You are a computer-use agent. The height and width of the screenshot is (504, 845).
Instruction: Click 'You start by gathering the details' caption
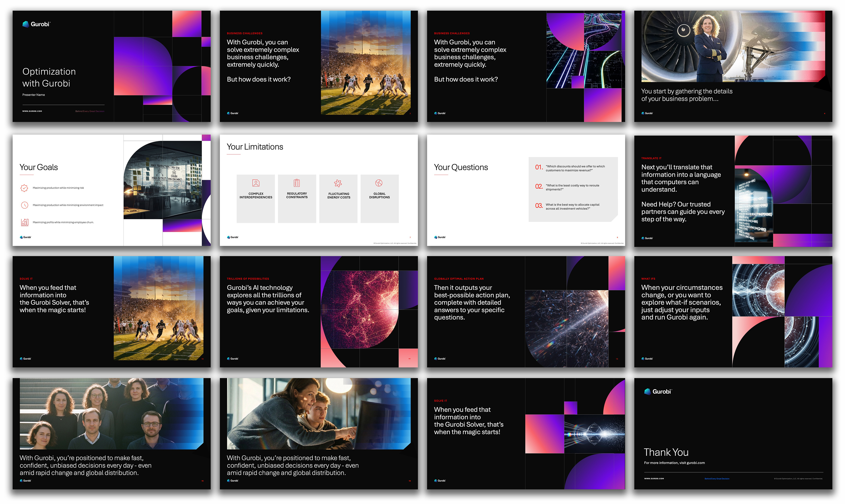[687, 95]
